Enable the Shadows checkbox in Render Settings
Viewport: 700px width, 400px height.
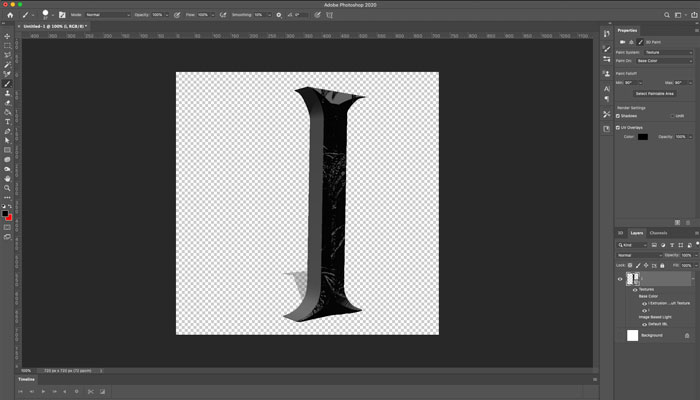pos(619,115)
